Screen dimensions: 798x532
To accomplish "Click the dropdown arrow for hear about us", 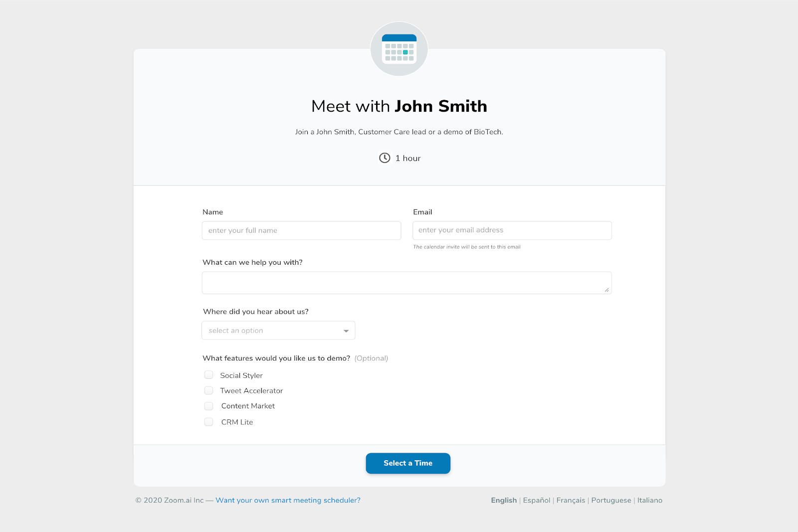I will point(346,331).
